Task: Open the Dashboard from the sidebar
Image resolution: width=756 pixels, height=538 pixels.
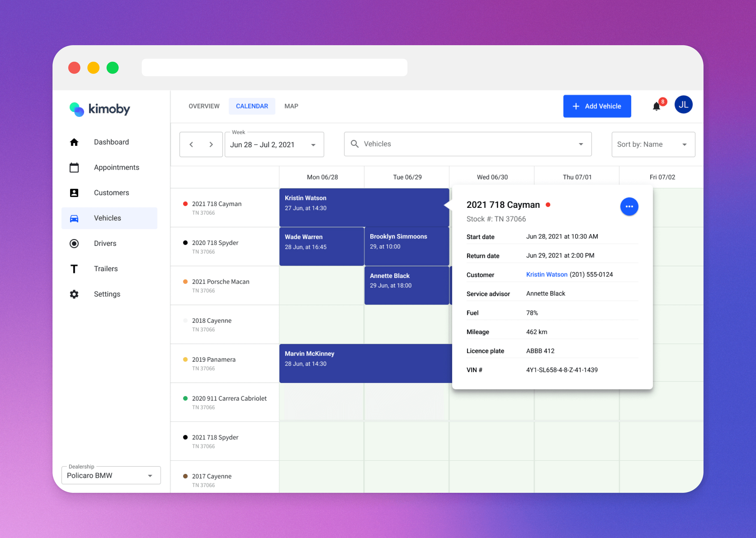Action: coord(74,142)
